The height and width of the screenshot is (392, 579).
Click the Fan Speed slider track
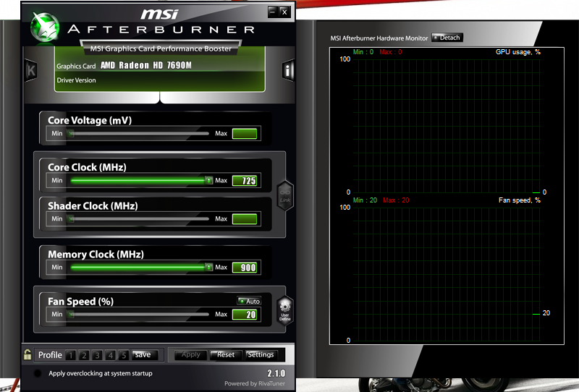(140, 315)
